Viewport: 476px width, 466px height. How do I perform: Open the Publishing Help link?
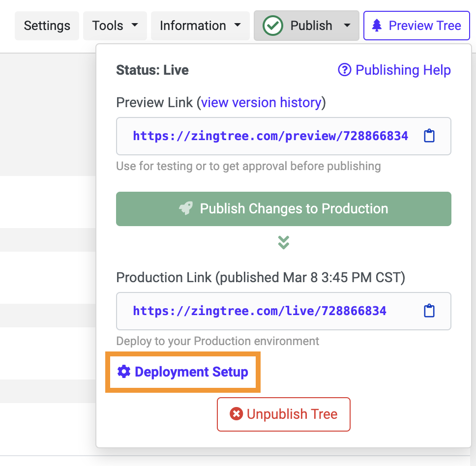tap(394, 70)
